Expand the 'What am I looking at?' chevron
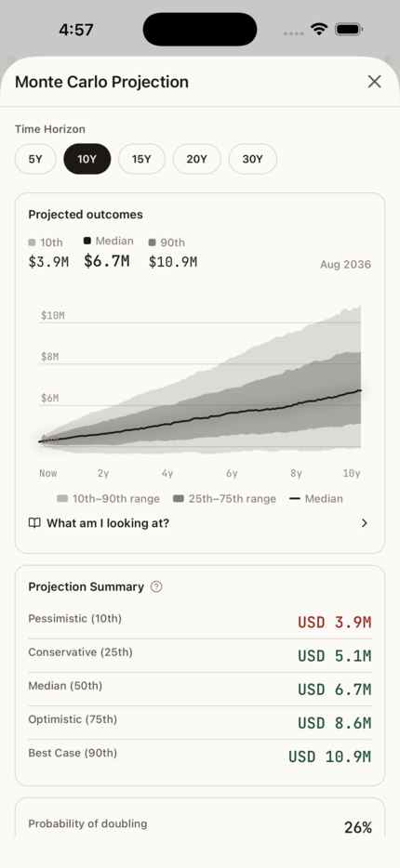The height and width of the screenshot is (868, 400). (364, 523)
